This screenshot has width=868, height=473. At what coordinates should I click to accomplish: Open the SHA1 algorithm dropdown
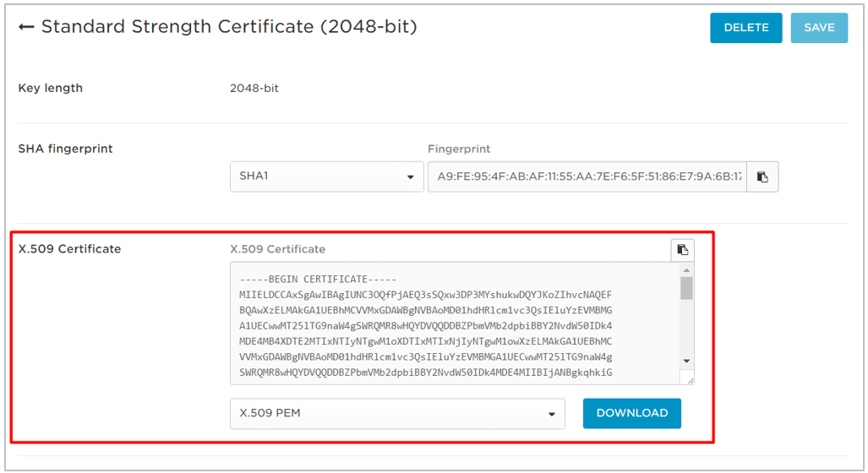(x=326, y=177)
